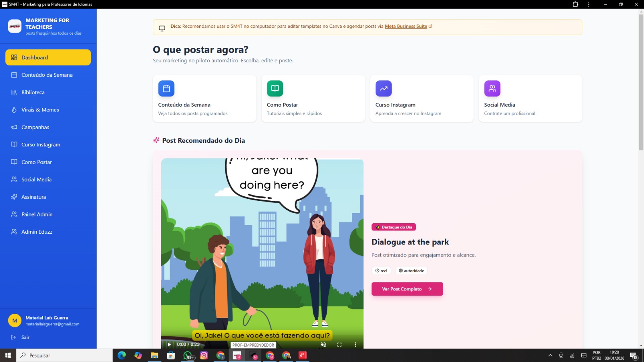Open the purple Curso Instagram trend icon
The height and width of the screenshot is (362, 644).
coord(384,88)
